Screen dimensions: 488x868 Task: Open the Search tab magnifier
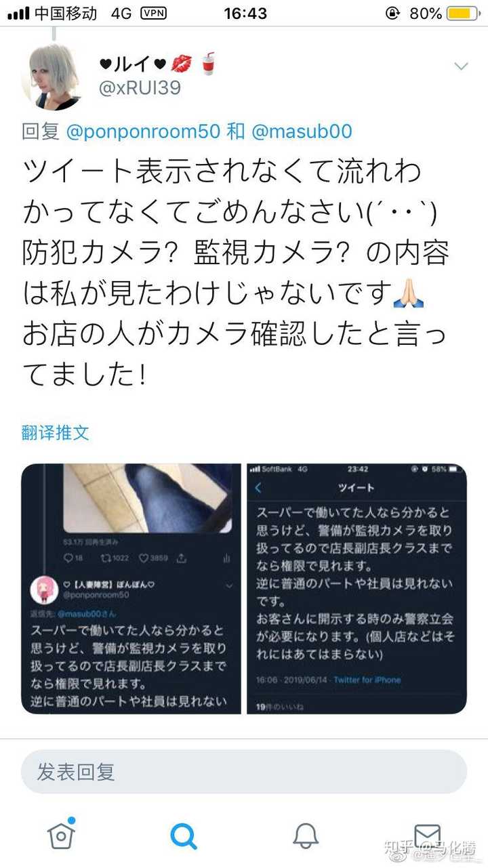[x=184, y=835]
